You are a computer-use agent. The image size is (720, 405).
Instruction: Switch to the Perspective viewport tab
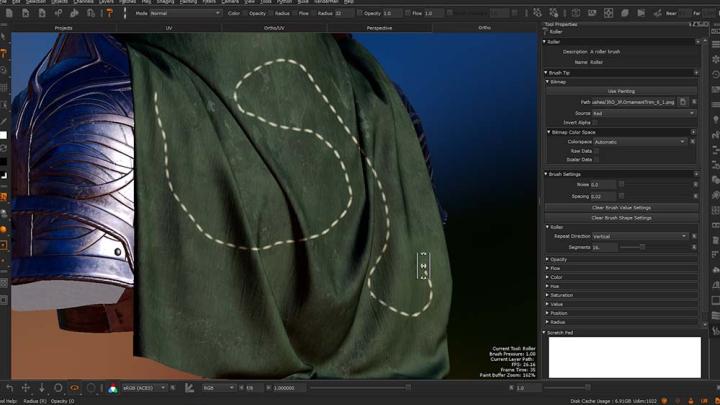[x=379, y=28]
